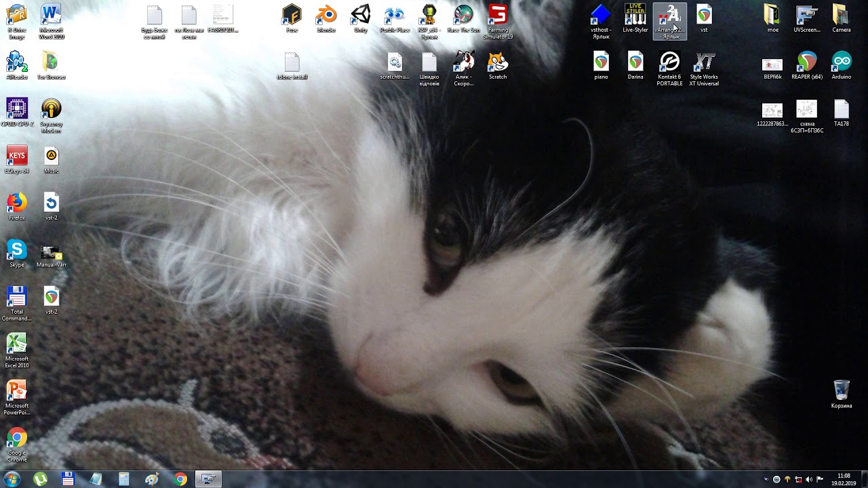Select the Camera folder icon
The width and height of the screenshot is (868, 488).
[842, 18]
